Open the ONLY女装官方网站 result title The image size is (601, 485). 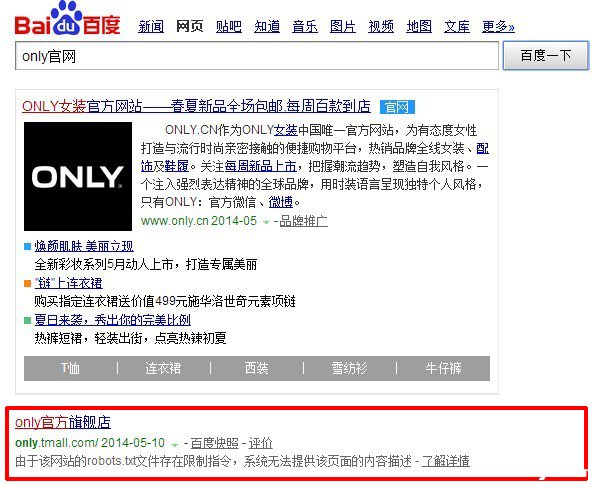coord(197,106)
